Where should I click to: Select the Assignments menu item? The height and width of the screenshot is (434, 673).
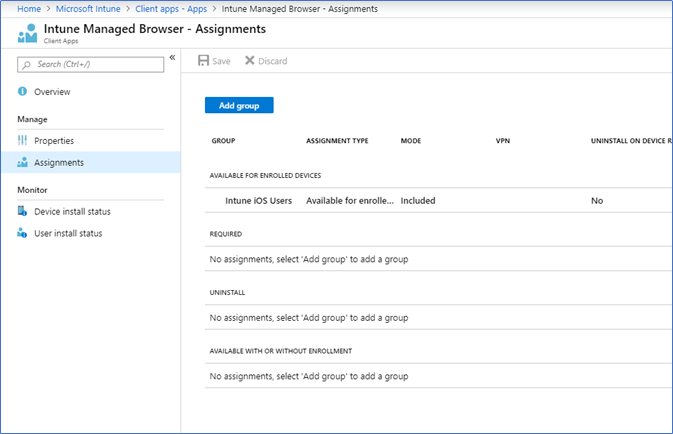point(91,162)
